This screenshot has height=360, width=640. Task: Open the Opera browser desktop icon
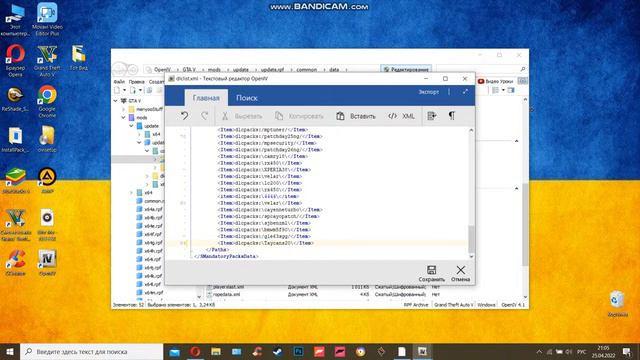coord(15,61)
